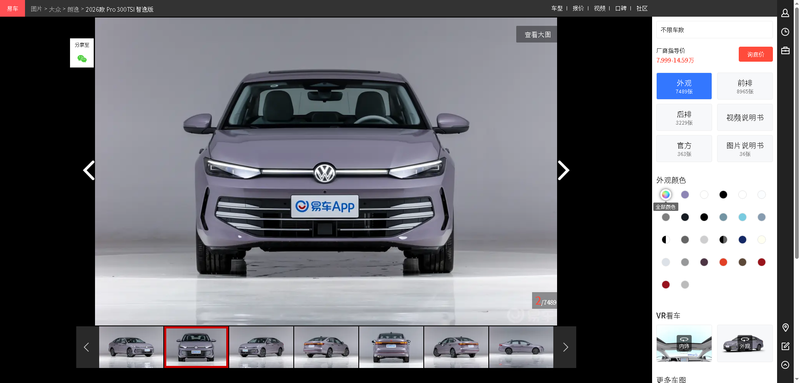
Task: Go back to the previous car photo arrow
Action: (x=89, y=170)
